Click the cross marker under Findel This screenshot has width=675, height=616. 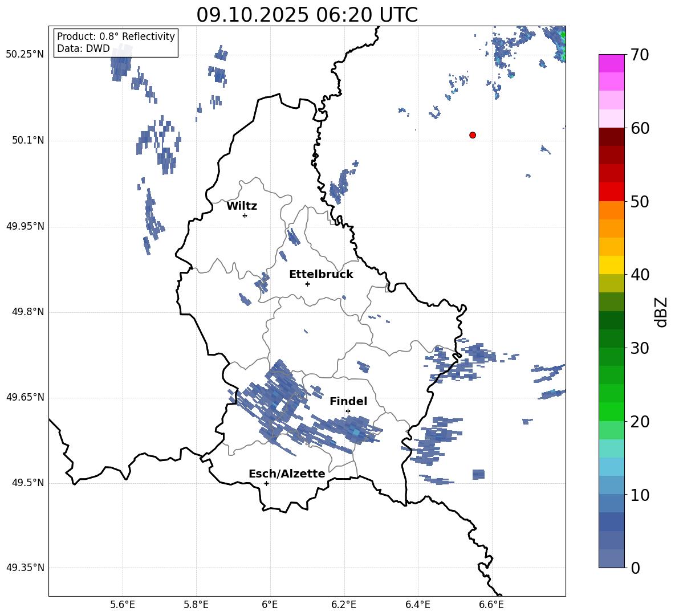click(x=348, y=411)
